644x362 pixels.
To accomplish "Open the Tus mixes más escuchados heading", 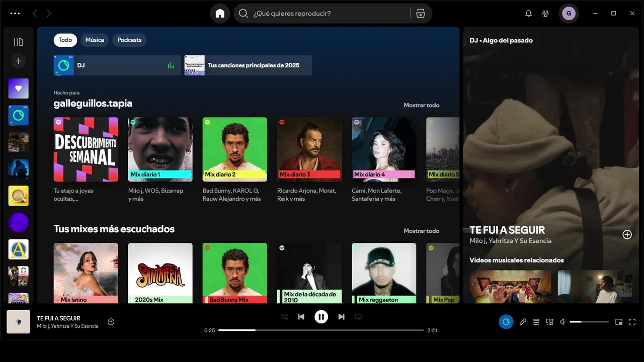I will click(114, 229).
